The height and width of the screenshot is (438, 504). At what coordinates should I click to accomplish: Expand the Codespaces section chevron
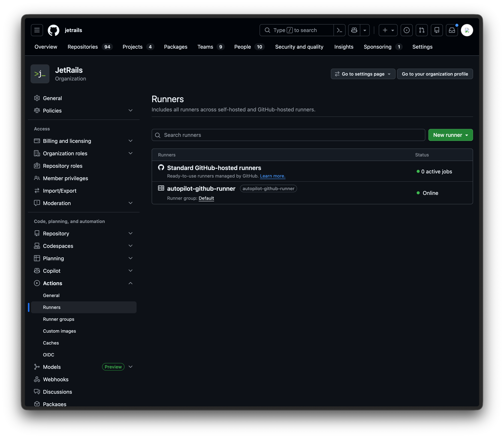click(x=130, y=246)
